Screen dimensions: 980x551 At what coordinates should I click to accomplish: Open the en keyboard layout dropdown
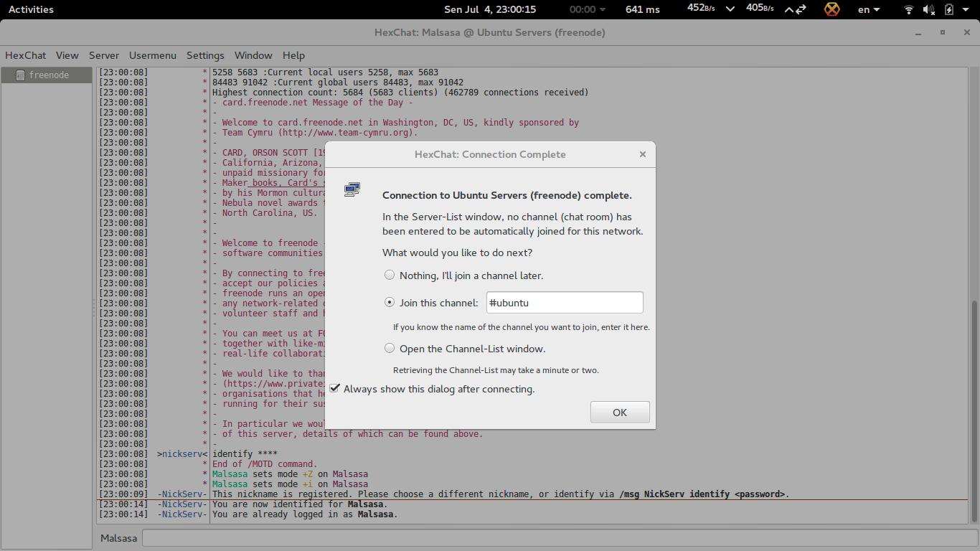point(867,9)
